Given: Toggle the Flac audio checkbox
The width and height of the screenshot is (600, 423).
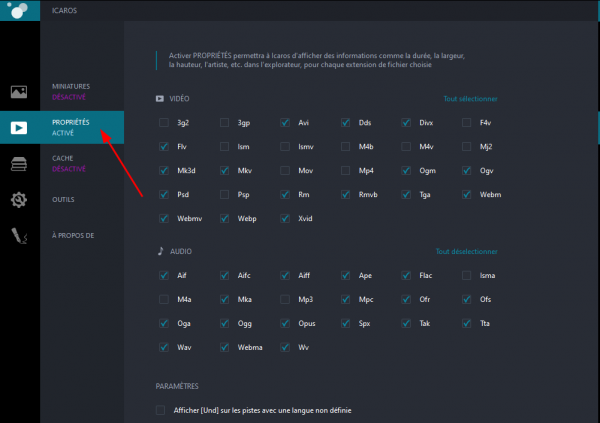Looking at the screenshot, I should [x=406, y=275].
